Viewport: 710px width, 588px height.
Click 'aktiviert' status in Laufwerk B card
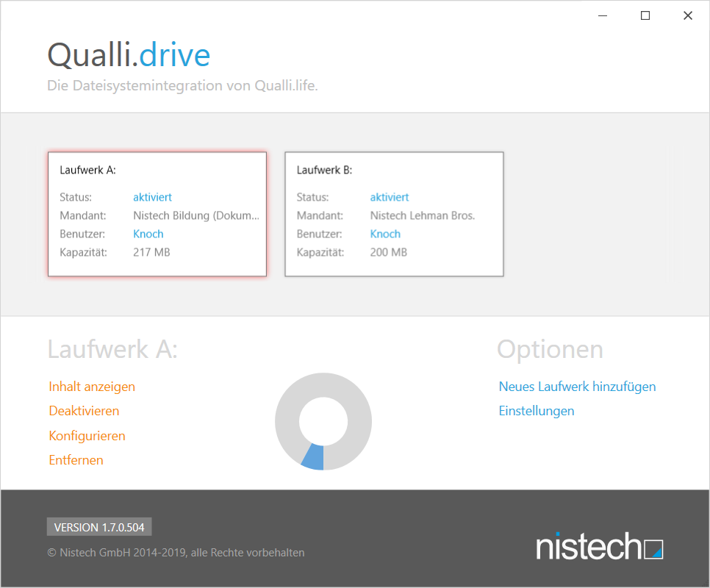tap(390, 198)
